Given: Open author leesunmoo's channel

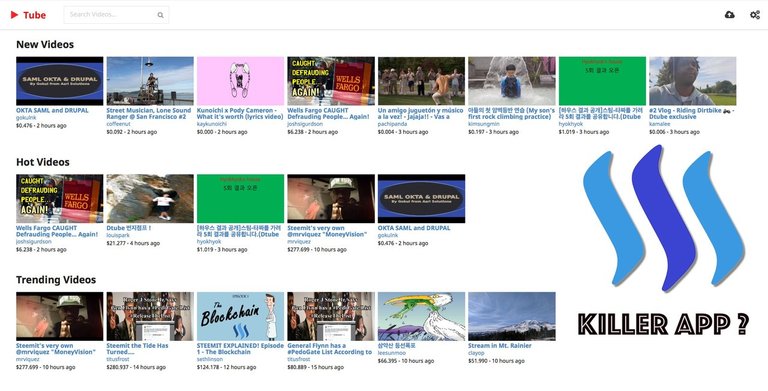Looking at the screenshot, I should pos(392,353).
